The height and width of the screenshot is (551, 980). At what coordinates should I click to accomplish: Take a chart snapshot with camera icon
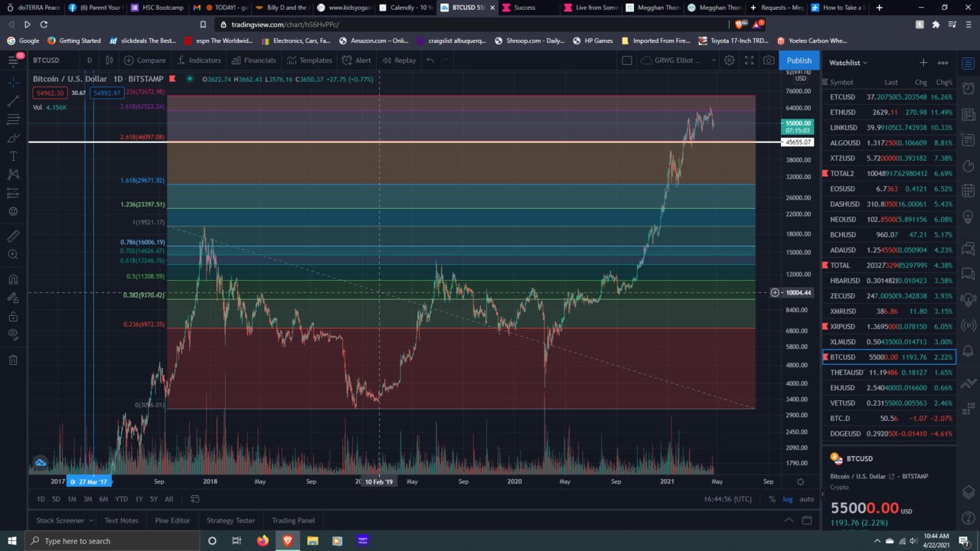coord(769,60)
